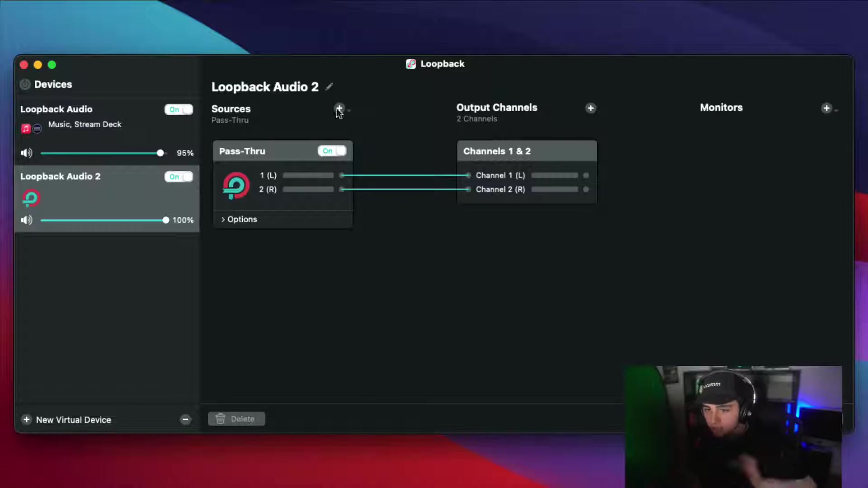Click the Channels 1 & 2 header
The height and width of the screenshot is (488, 868).
click(x=527, y=151)
